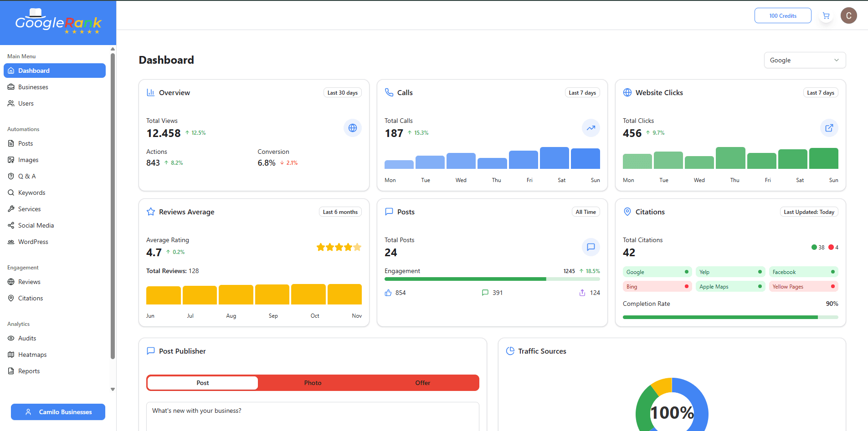Click the Traffic Sources donut chart

point(672,405)
